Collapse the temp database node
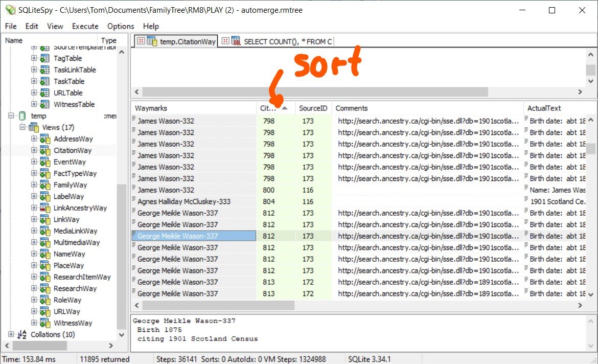The width and height of the screenshot is (598, 364). [x=11, y=115]
